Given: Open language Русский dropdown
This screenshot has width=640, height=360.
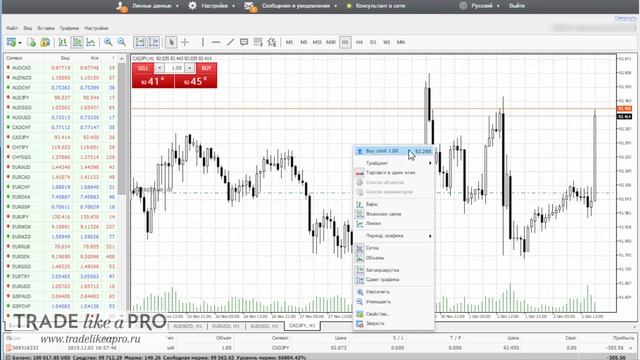Looking at the screenshot, I should [480, 6].
